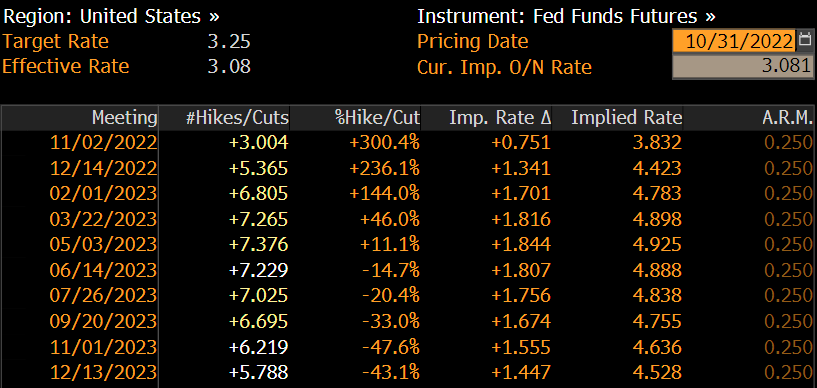Select the 05/03/2023 meeting date
The height and width of the screenshot is (388, 817).
(x=103, y=244)
